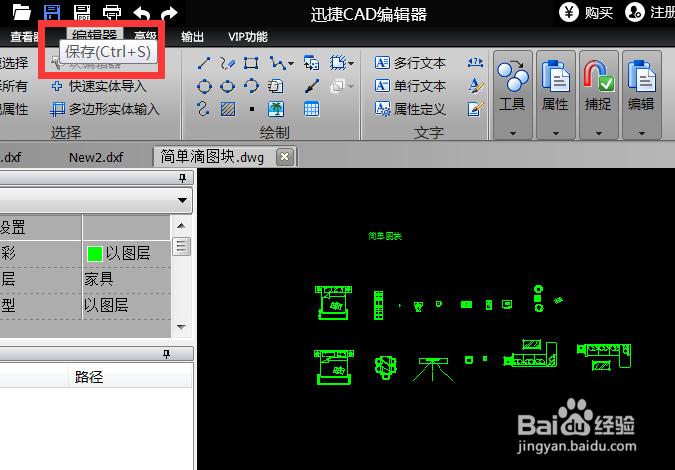Redo the last action
Image resolution: width=675 pixels, height=470 pixels.
click(170, 12)
